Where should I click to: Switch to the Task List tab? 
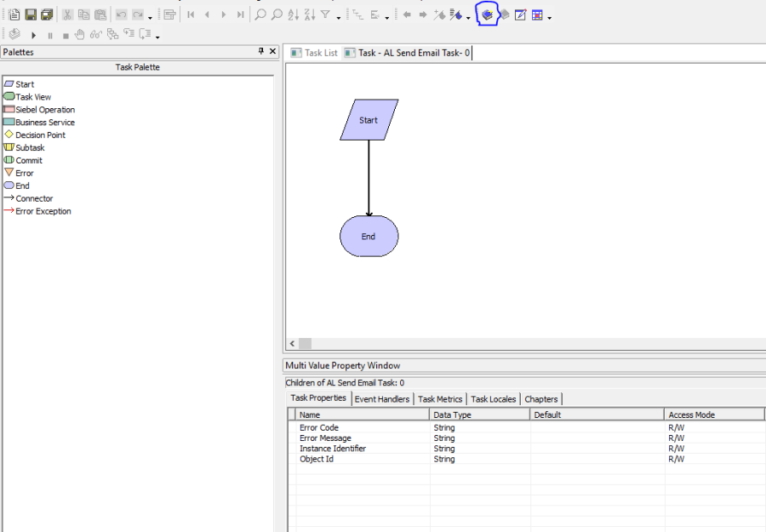pos(314,53)
